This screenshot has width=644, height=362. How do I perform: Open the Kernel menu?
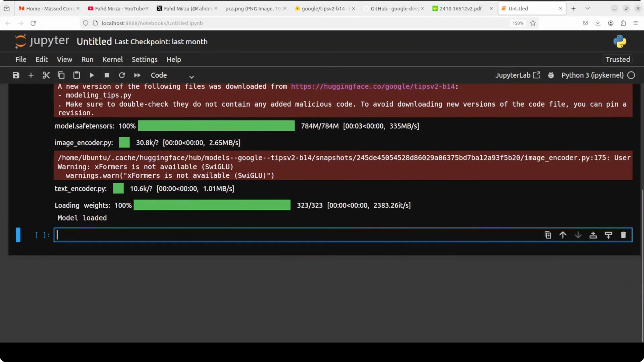(x=112, y=59)
